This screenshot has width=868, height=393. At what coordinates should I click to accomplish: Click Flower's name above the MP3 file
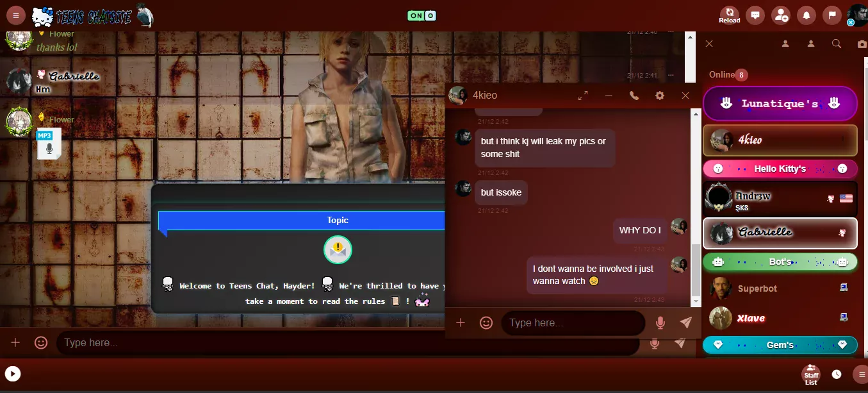[x=61, y=119]
